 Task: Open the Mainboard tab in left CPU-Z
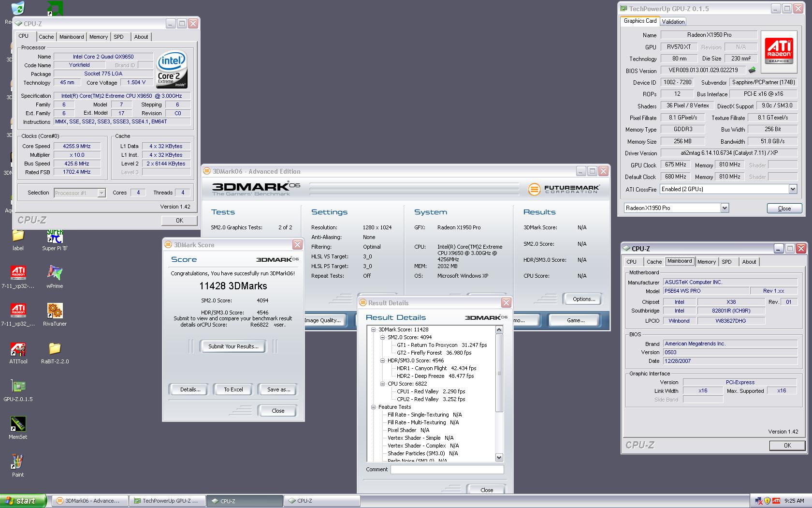pyautogui.click(x=72, y=37)
